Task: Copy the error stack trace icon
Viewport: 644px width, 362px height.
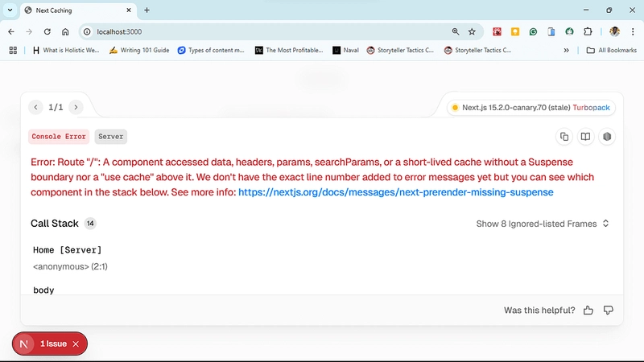Action: coord(564,137)
